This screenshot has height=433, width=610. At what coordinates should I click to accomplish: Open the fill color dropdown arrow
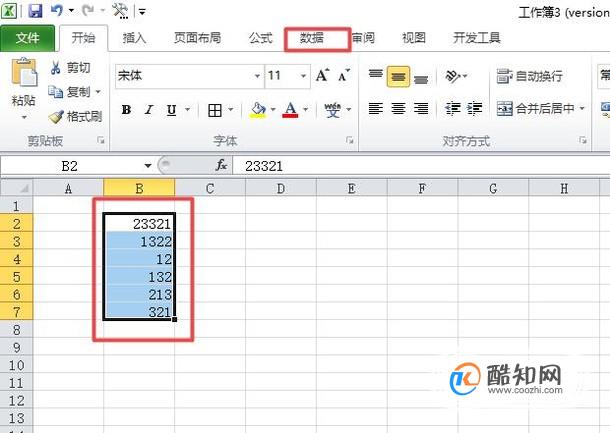(273, 110)
